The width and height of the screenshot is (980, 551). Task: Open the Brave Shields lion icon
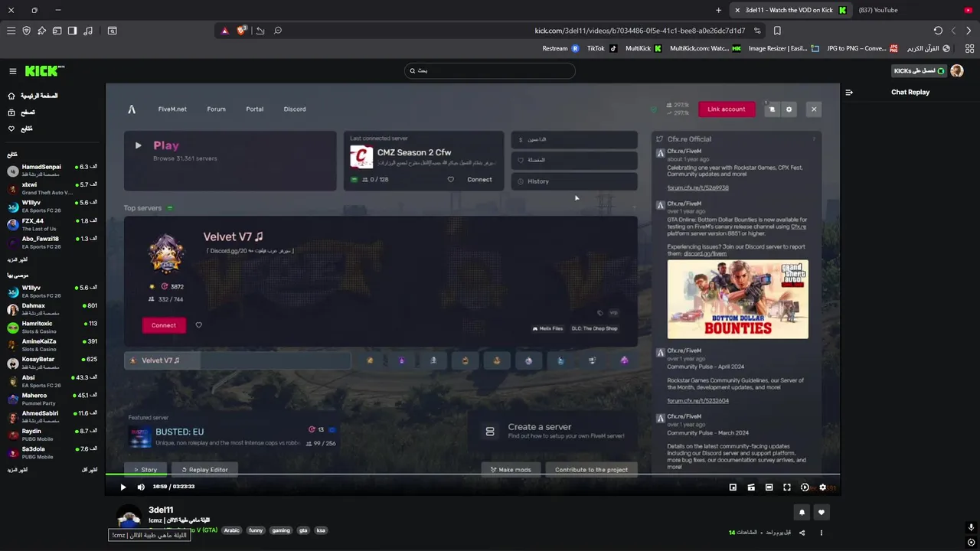click(242, 31)
